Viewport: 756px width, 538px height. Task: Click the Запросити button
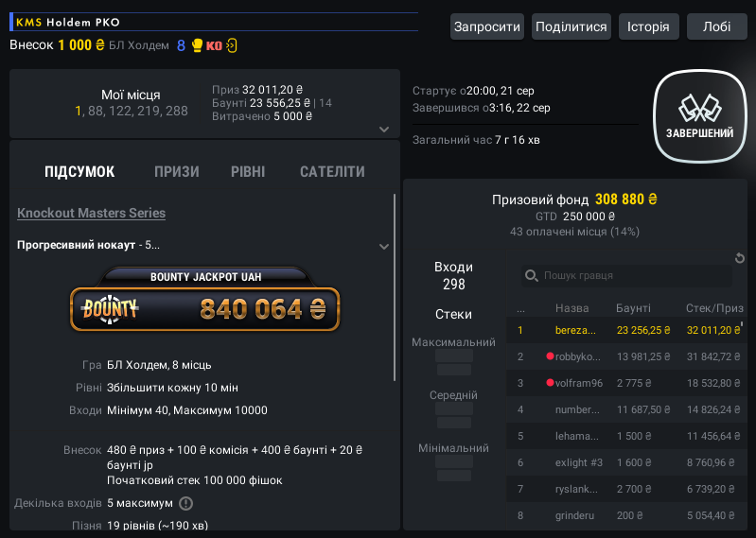[x=487, y=26]
